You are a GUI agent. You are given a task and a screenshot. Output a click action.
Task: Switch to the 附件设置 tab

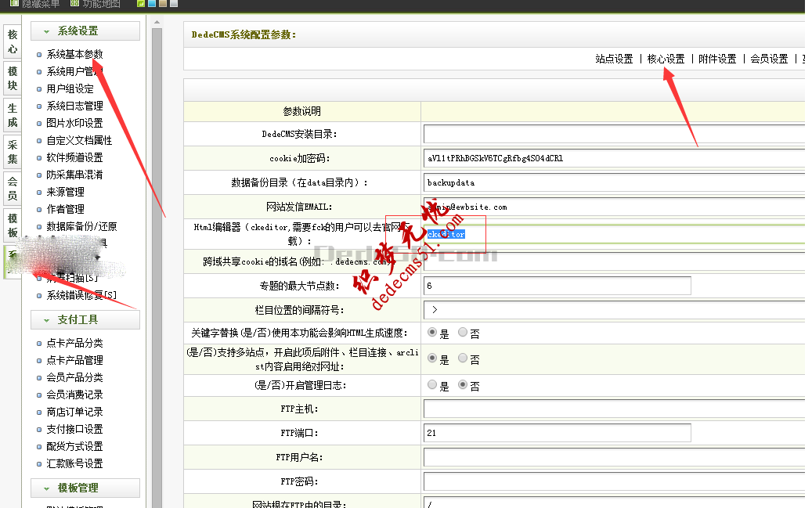tap(718, 58)
